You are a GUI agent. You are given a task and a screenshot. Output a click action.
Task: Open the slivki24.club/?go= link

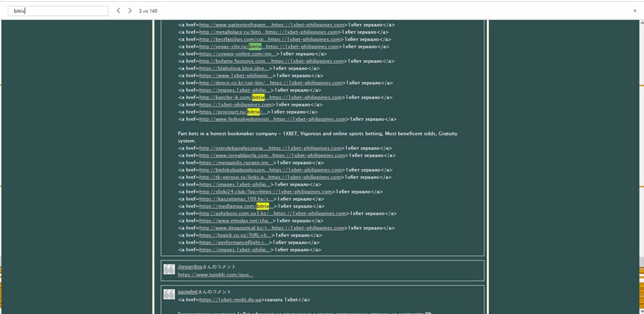click(x=266, y=191)
